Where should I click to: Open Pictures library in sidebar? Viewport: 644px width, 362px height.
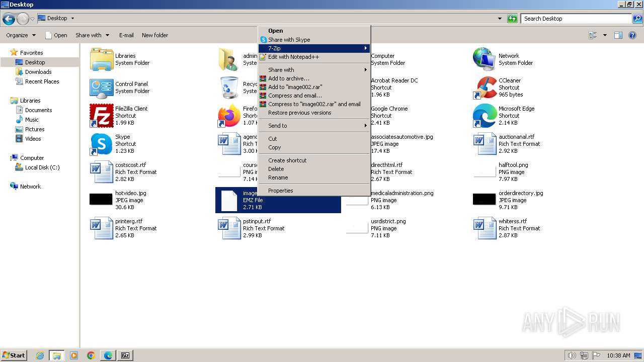tap(35, 129)
